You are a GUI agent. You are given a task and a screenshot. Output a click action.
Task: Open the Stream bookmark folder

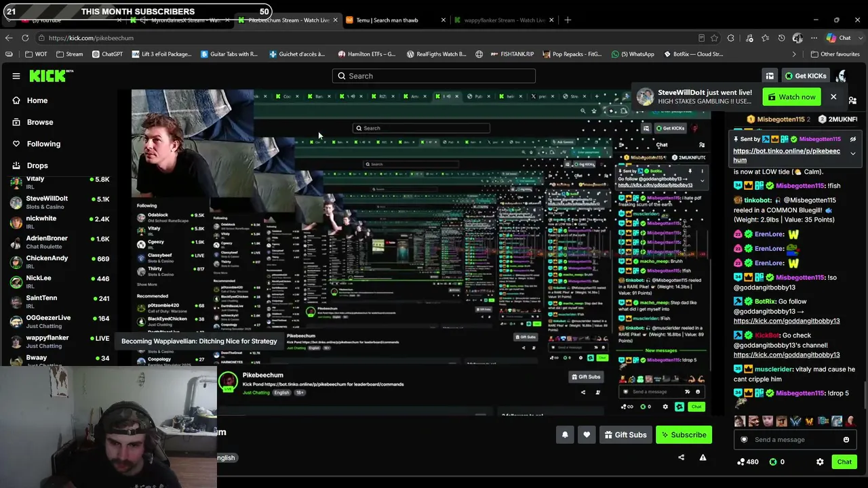point(70,54)
